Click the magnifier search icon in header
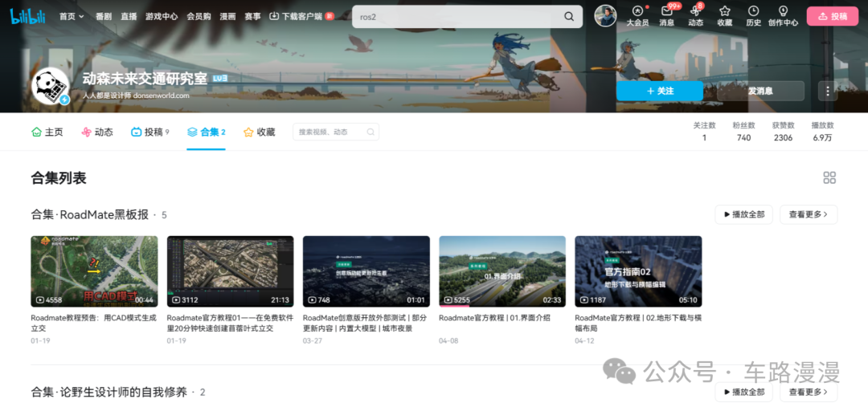 coord(569,17)
